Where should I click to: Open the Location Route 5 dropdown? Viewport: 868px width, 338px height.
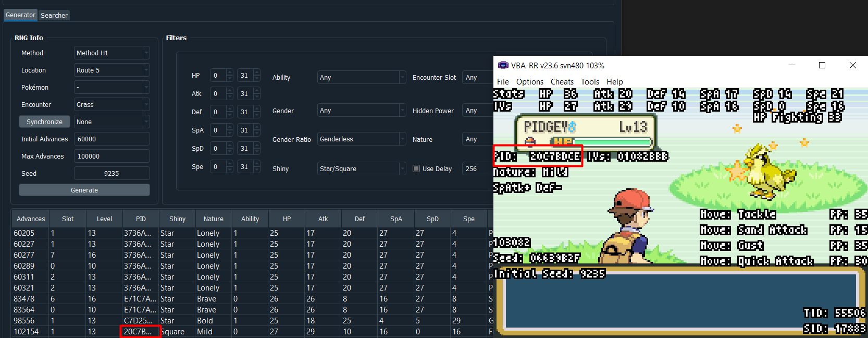click(112, 70)
